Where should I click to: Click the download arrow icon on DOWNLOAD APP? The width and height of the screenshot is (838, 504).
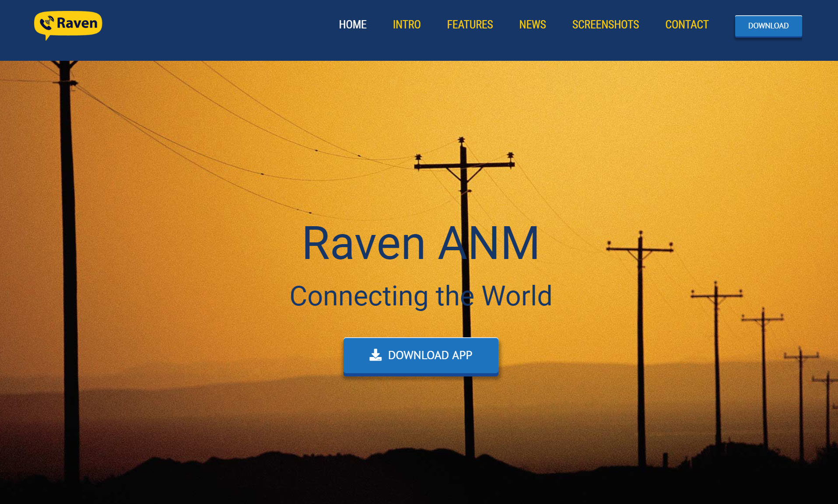click(375, 355)
